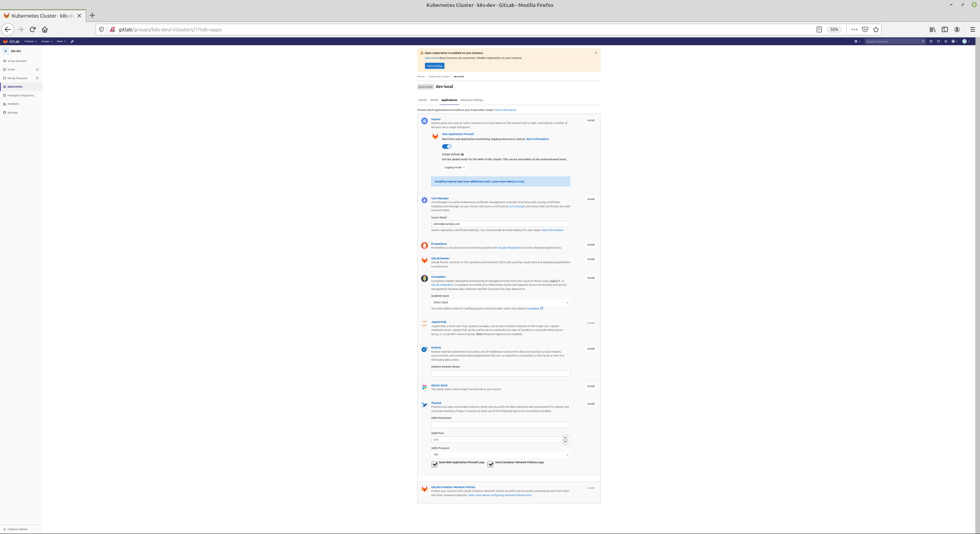
Task: Uncheck Send Web Application Firewall Logs
Action: [434, 464]
